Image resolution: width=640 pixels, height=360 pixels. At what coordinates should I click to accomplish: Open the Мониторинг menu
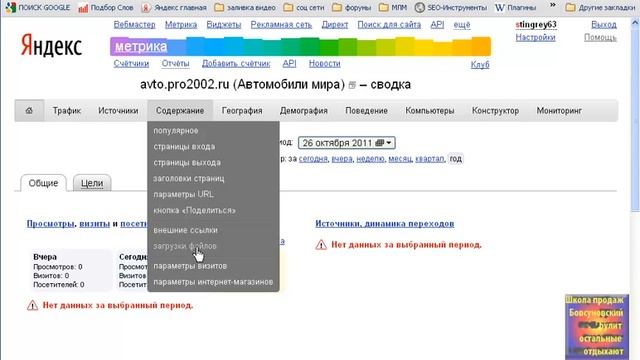pyautogui.click(x=559, y=111)
